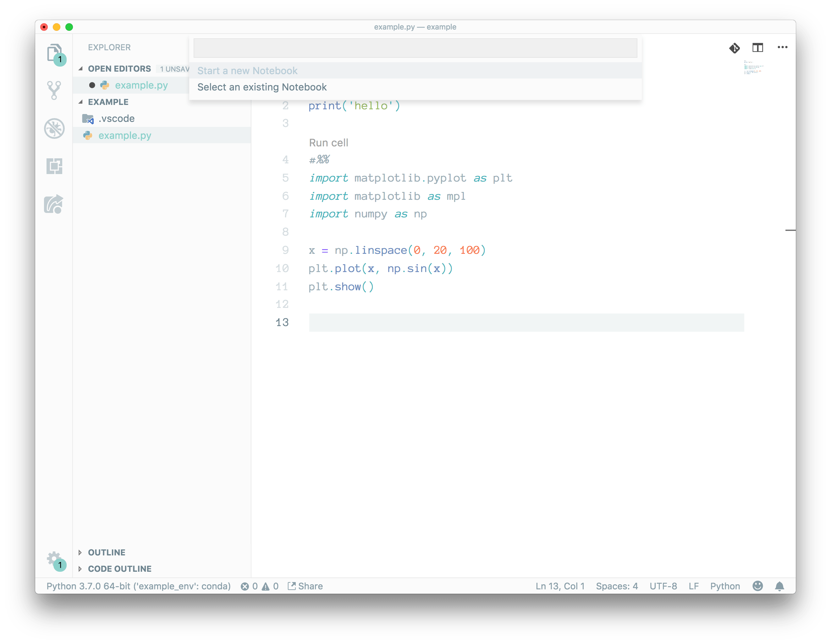Click the Run cell link above line 4
The image size is (831, 644).
(x=328, y=142)
